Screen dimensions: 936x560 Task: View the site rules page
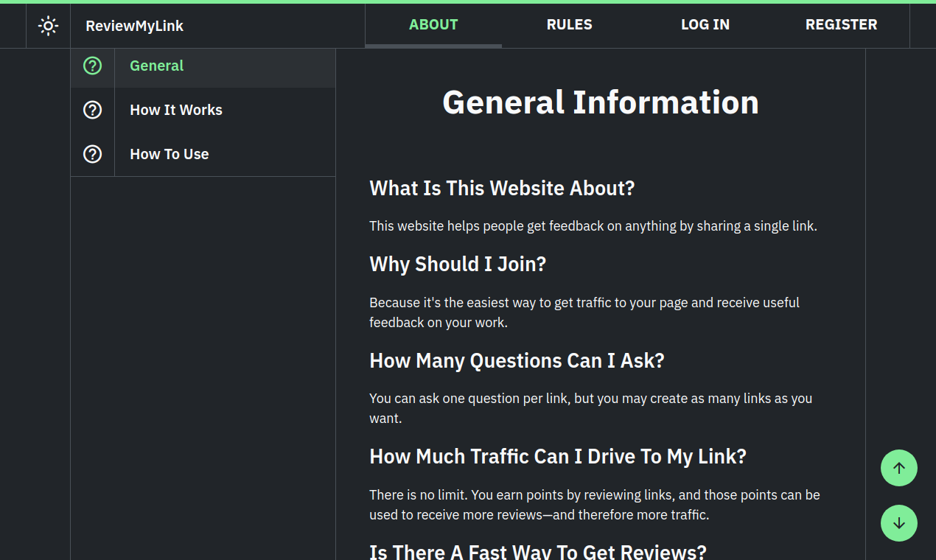569,24
